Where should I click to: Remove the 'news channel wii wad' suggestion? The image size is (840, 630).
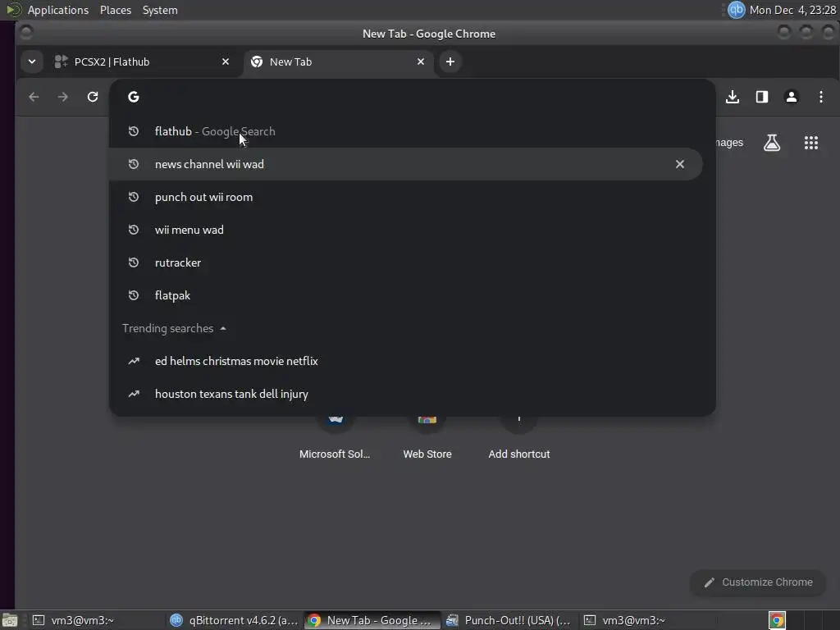[x=680, y=164]
